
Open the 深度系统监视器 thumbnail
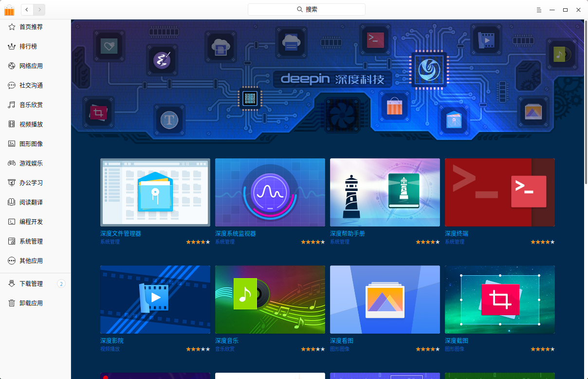click(270, 192)
